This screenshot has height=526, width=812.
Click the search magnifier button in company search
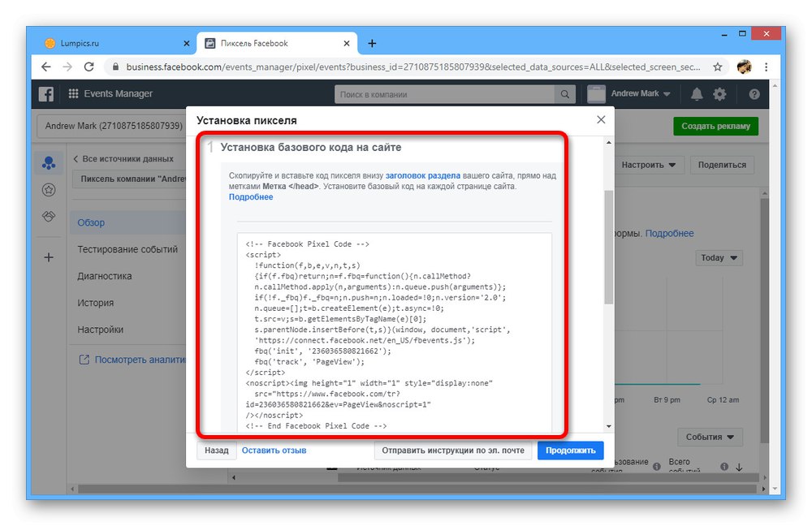pos(565,94)
